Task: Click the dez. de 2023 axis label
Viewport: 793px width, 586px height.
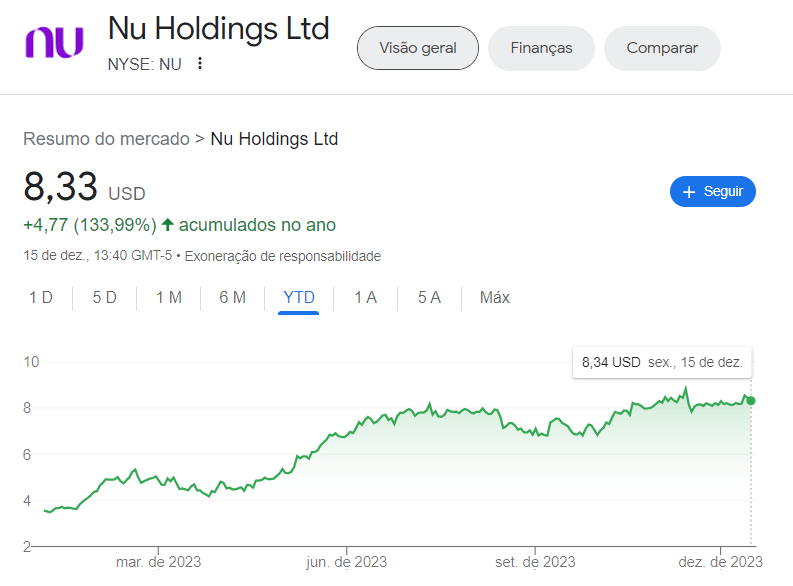Action: coord(720,562)
